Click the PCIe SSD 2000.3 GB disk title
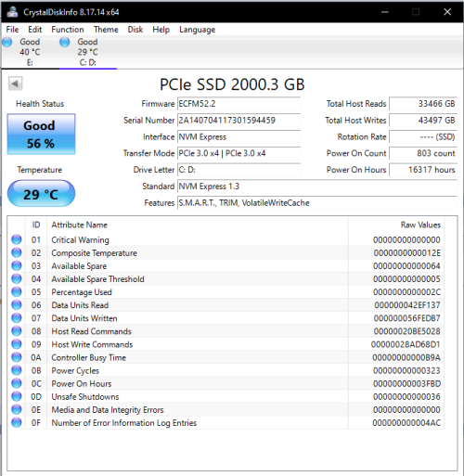 tap(232, 84)
